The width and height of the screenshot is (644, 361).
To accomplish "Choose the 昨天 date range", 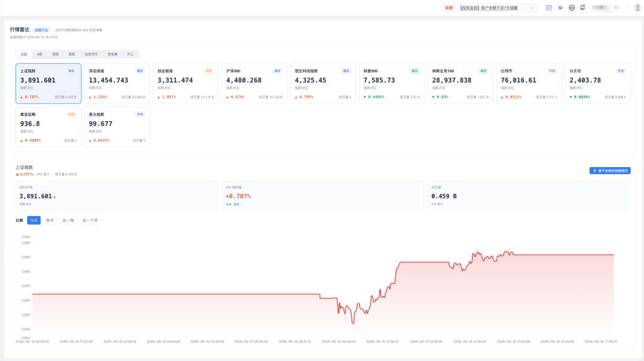I will [50, 220].
